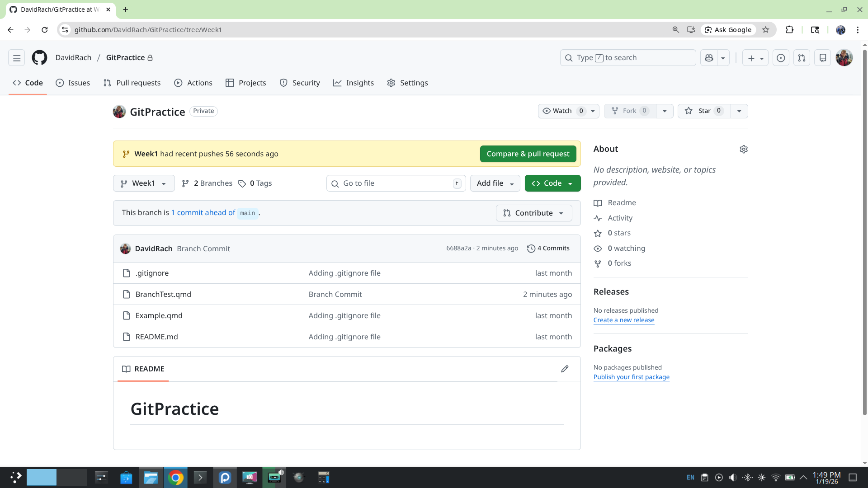The image size is (868, 488).
Task: Open the hamburger navigation menu
Action: click(17, 58)
